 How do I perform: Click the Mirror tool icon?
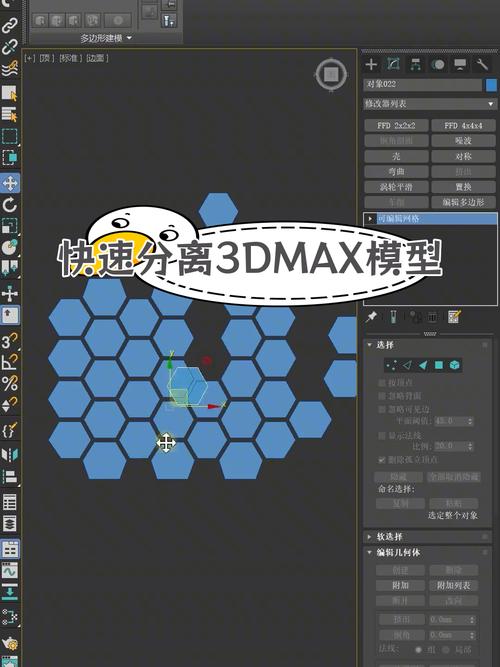(9, 455)
